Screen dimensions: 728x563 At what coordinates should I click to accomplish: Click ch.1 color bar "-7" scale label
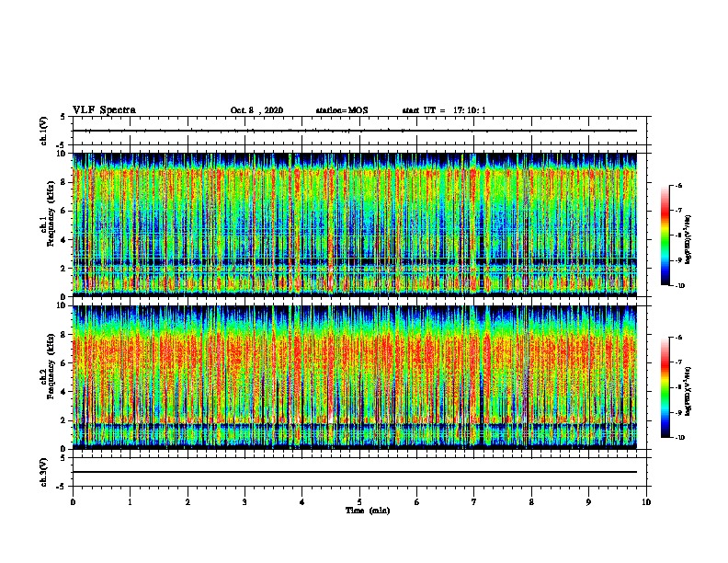678,211
